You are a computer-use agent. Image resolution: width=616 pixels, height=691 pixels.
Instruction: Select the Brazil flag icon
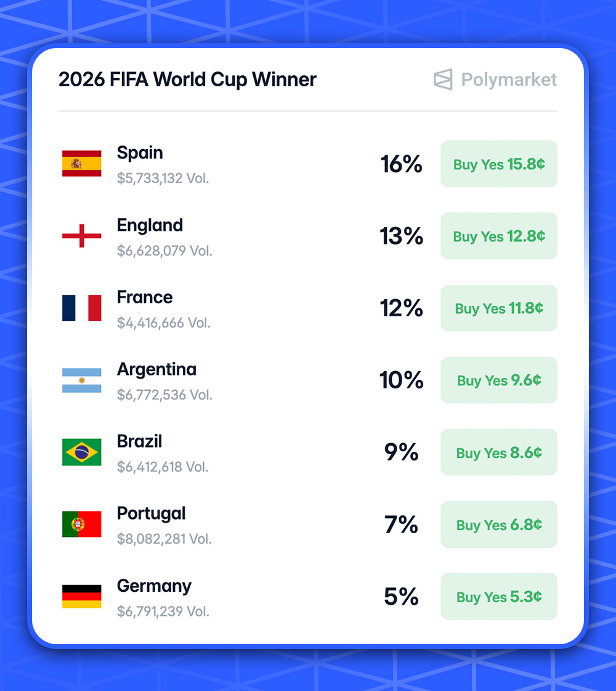(81, 452)
